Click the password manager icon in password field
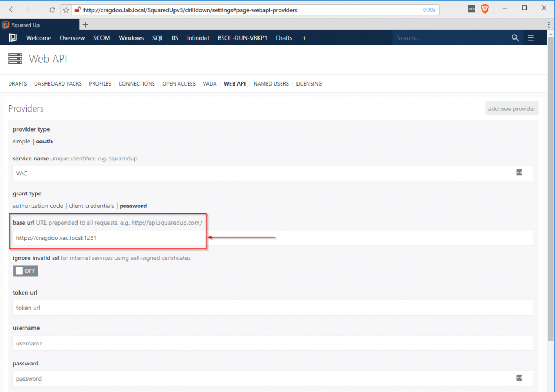 tap(519, 377)
